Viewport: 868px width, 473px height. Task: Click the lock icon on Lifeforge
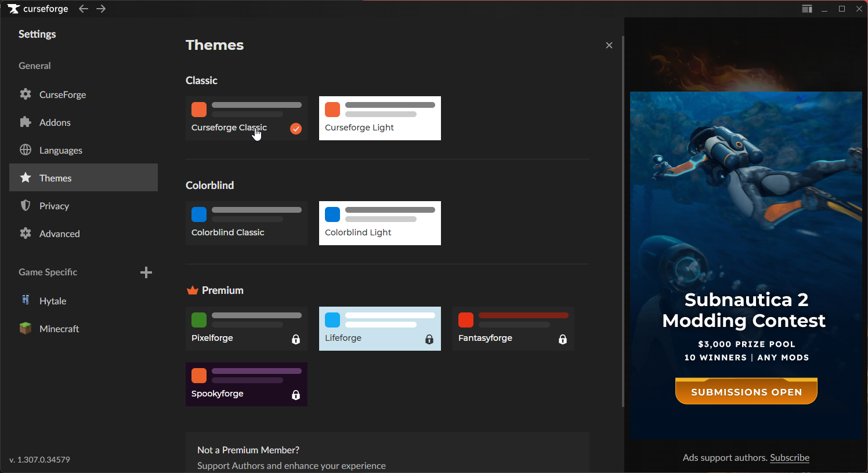pos(429,339)
